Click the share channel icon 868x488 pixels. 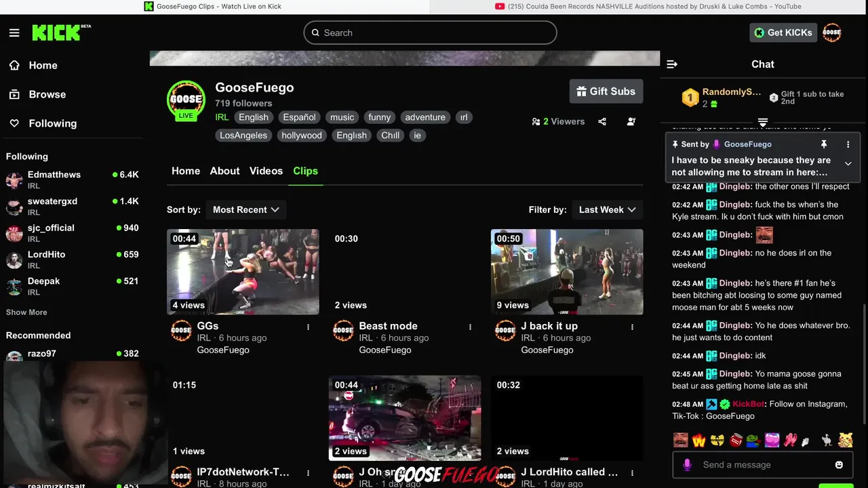(602, 121)
